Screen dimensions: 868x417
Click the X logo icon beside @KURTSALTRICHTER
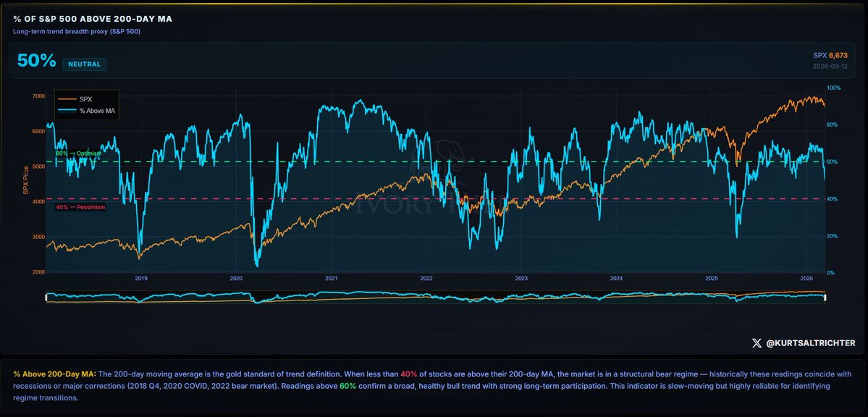757,343
